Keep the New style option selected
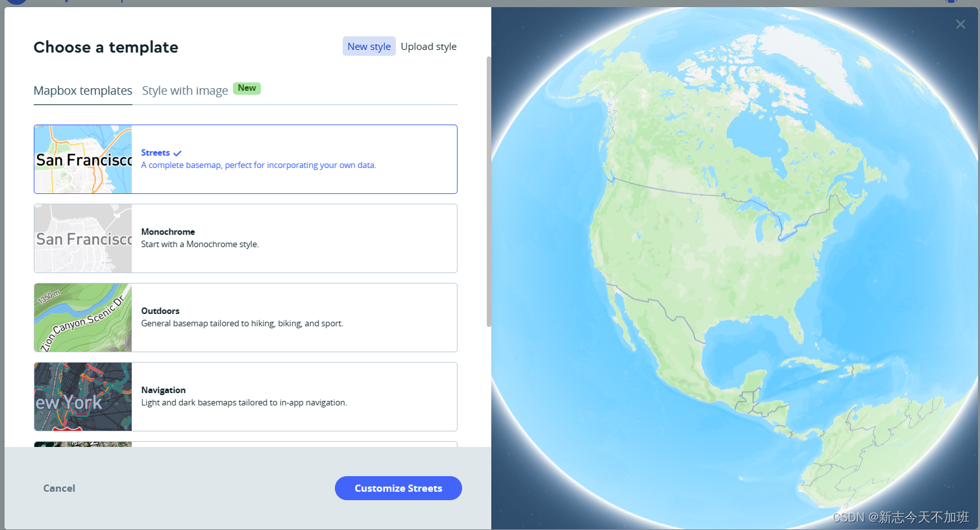Screen dimensions: 980x530 [x=369, y=46]
